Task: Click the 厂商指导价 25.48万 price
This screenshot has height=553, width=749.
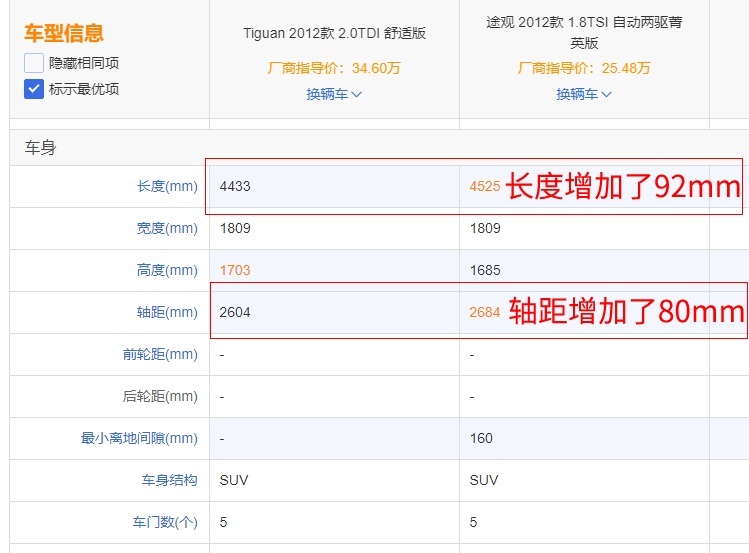Action: pyautogui.click(x=584, y=68)
